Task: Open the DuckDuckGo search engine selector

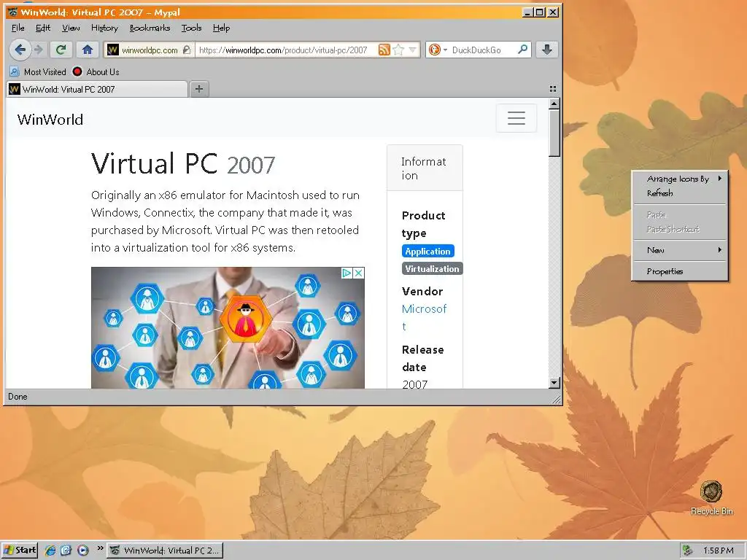Action: point(438,50)
